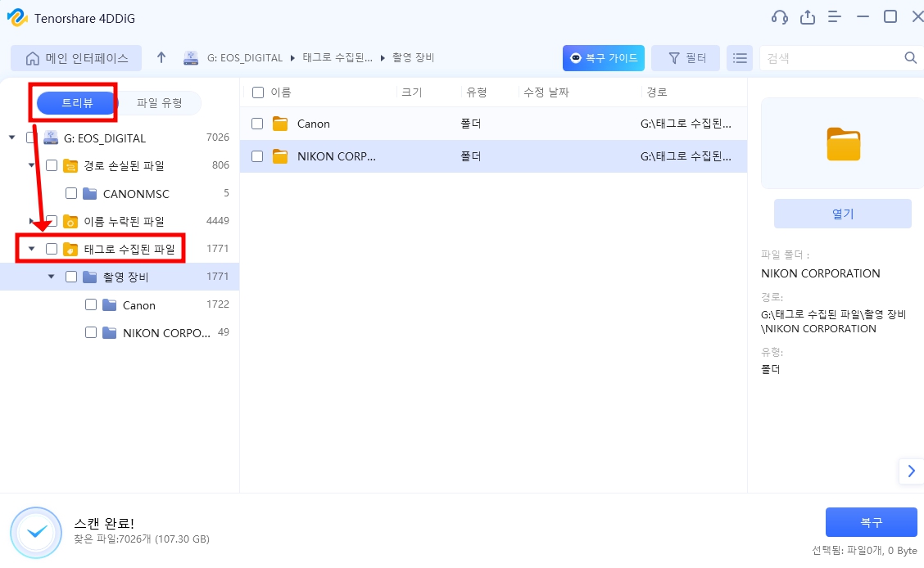Click the large folder preview thumbnail
Viewport: 924px width, 568px height.
click(x=843, y=144)
